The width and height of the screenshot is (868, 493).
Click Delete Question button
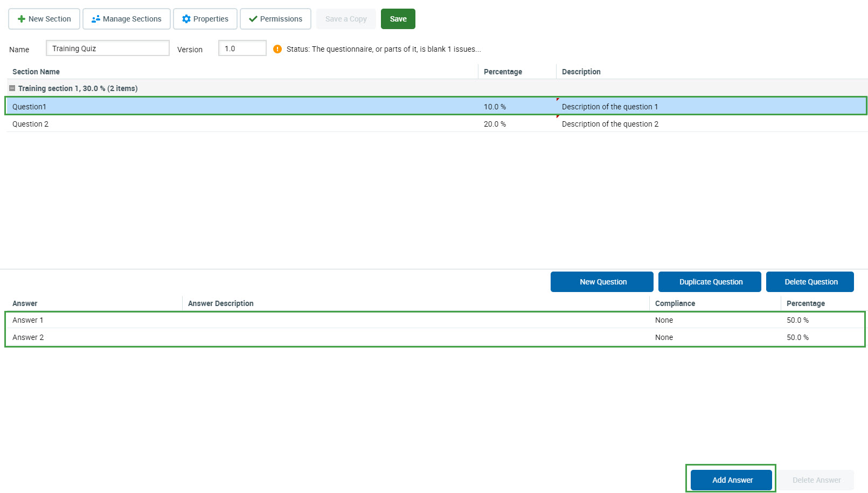click(810, 282)
